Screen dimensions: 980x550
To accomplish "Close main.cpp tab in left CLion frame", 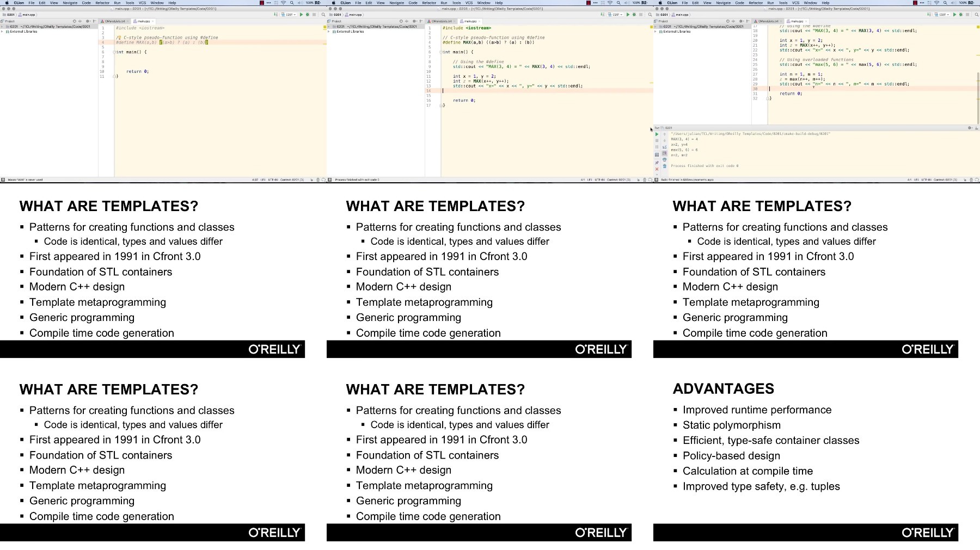I will point(152,21).
